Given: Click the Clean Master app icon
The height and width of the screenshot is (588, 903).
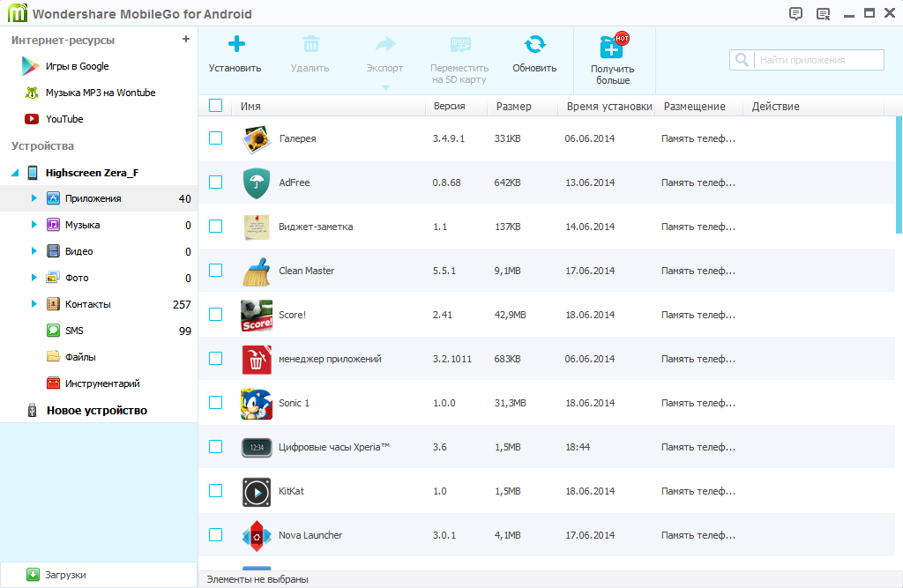Looking at the screenshot, I should [257, 271].
